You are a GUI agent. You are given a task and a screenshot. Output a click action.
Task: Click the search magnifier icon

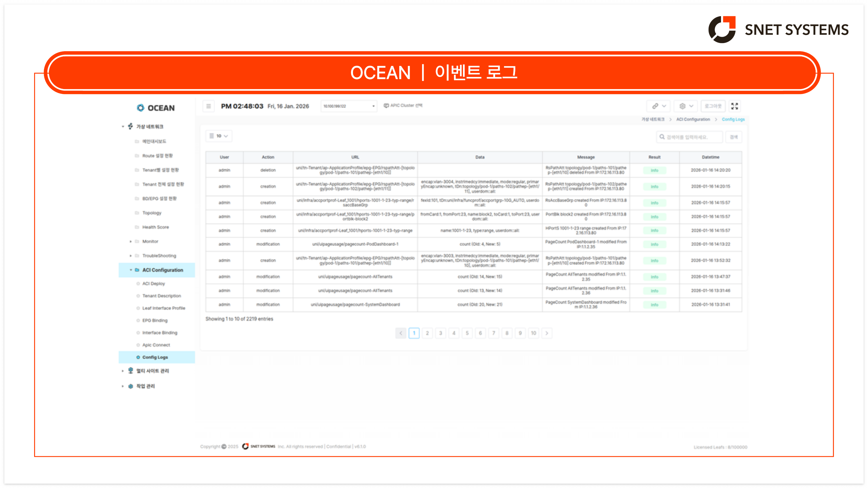pos(662,137)
